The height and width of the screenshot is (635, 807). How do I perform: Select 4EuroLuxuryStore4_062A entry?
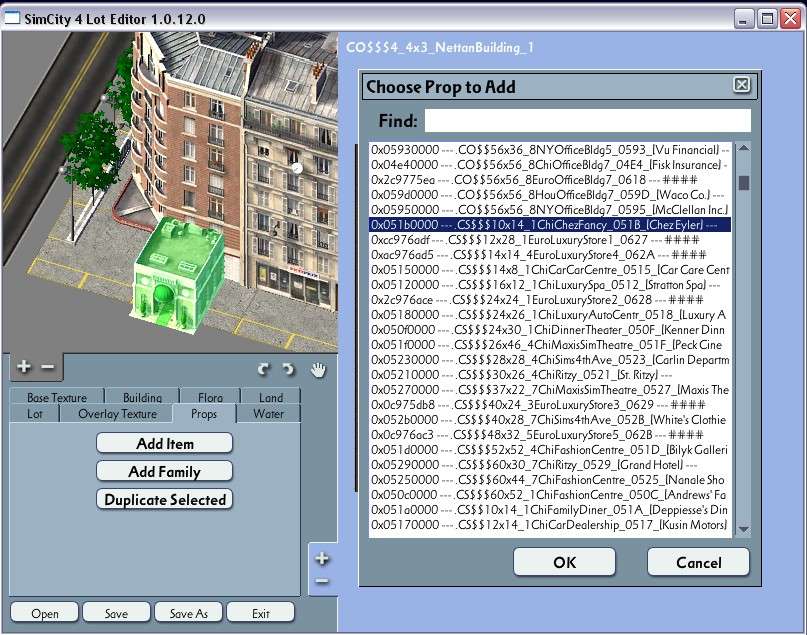point(550,255)
